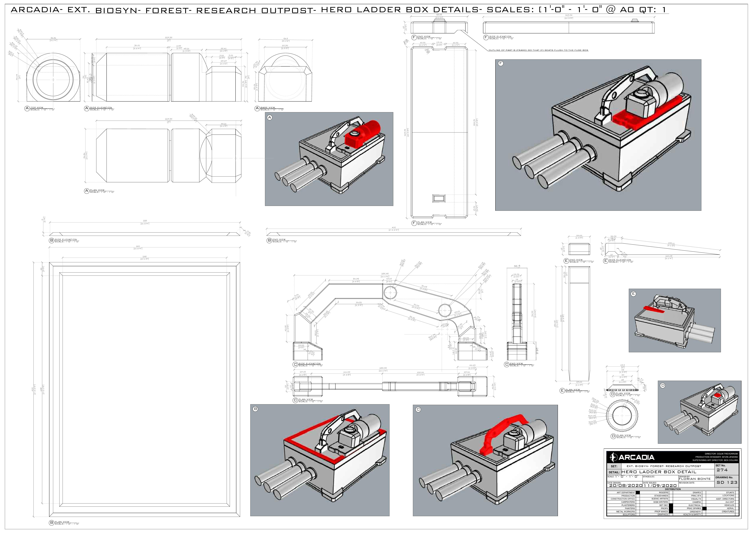Screen dimensions: 756x535
Task: Tick the Set Dec distribution box
Action: (671, 505)
